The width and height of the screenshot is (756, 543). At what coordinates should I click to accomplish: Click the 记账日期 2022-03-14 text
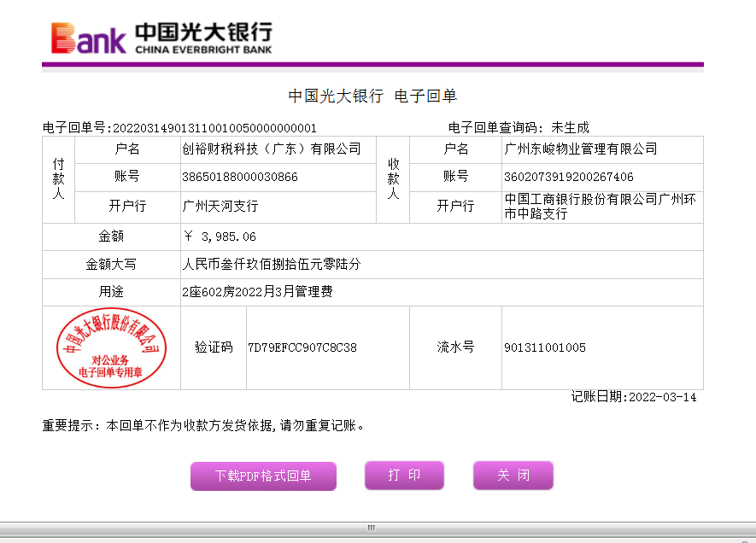pos(634,397)
